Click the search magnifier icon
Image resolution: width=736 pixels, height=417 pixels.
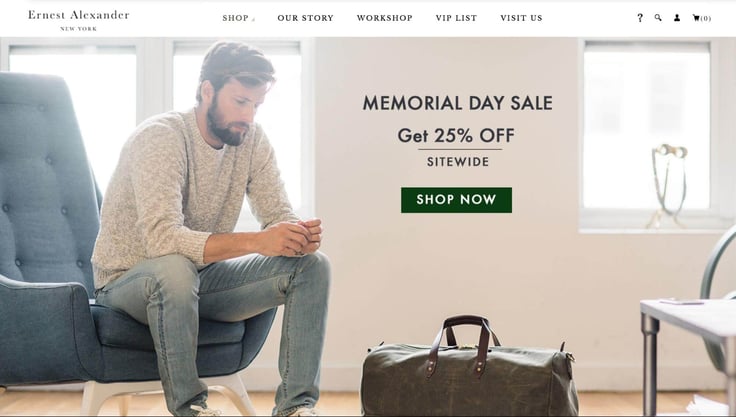tap(658, 18)
